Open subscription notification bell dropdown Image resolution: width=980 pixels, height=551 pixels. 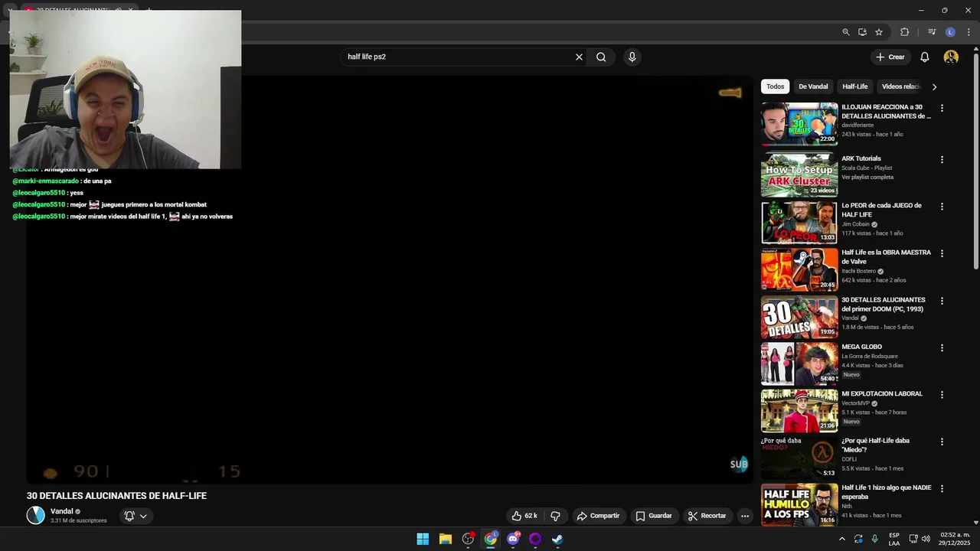point(136,516)
